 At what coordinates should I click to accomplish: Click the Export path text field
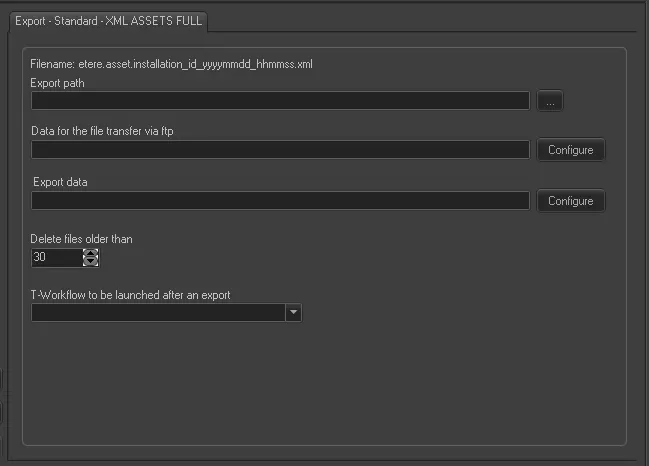[x=280, y=101]
